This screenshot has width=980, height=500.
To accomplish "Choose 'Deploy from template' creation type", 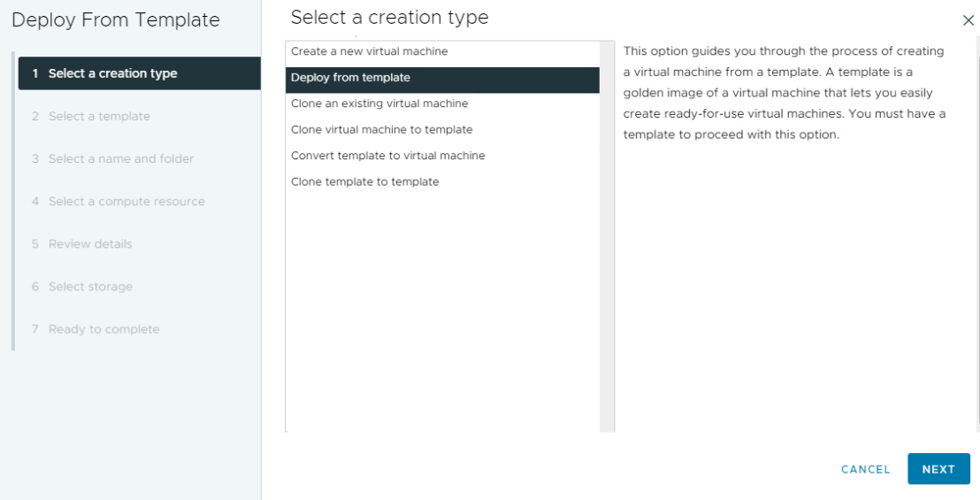I will (442, 80).
